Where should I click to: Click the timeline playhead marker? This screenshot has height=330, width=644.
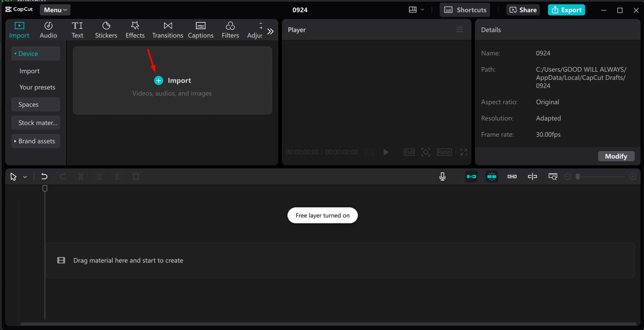coord(45,188)
